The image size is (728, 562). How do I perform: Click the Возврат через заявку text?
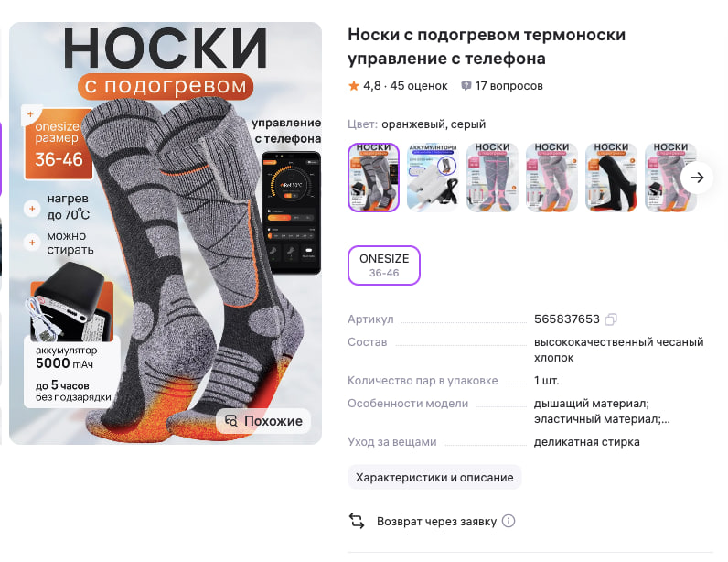click(x=436, y=522)
